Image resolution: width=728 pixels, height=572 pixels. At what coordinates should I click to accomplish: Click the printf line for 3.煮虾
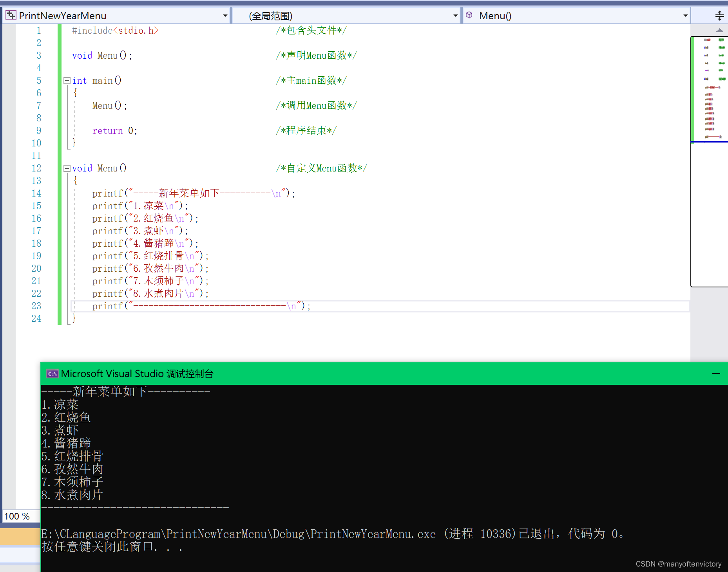140,231
